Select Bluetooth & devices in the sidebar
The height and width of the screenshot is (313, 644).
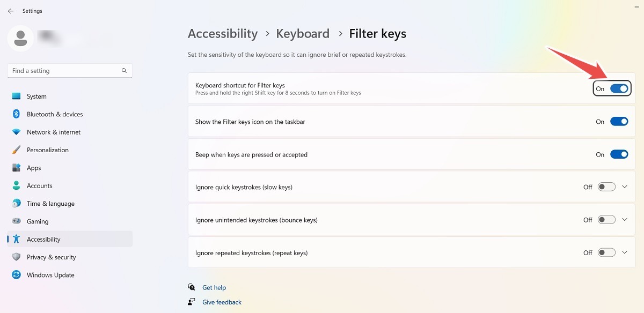(55, 114)
